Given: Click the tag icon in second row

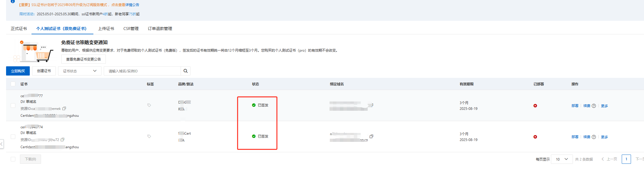Looking at the screenshot, I should [x=149, y=136].
